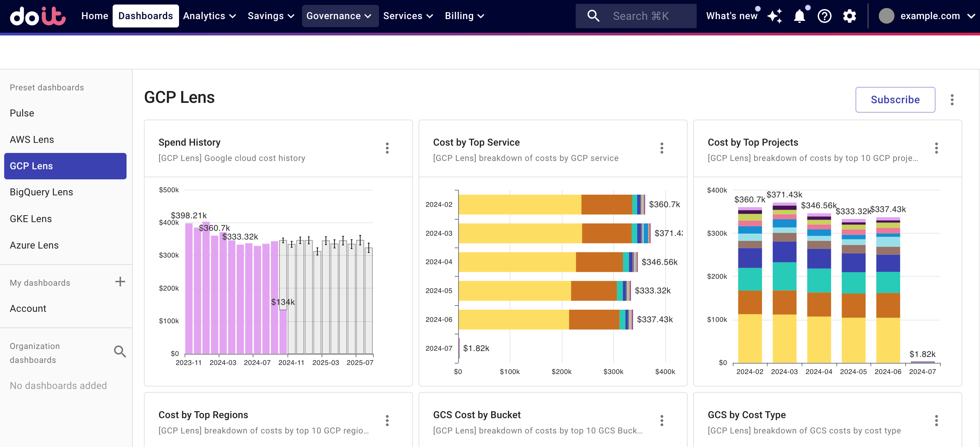Click the help question mark icon
Image resolution: width=980 pixels, height=447 pixels.
coord(824,16)
